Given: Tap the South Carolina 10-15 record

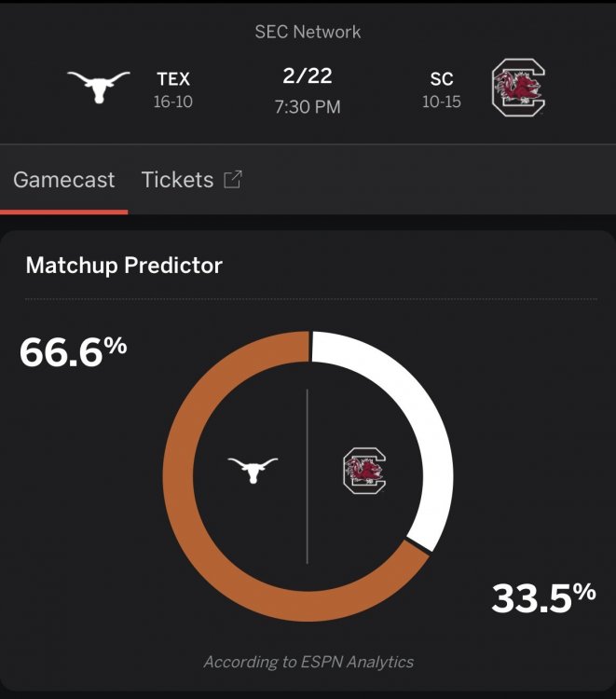Looking at the screenshot, I should coord(442,102).
